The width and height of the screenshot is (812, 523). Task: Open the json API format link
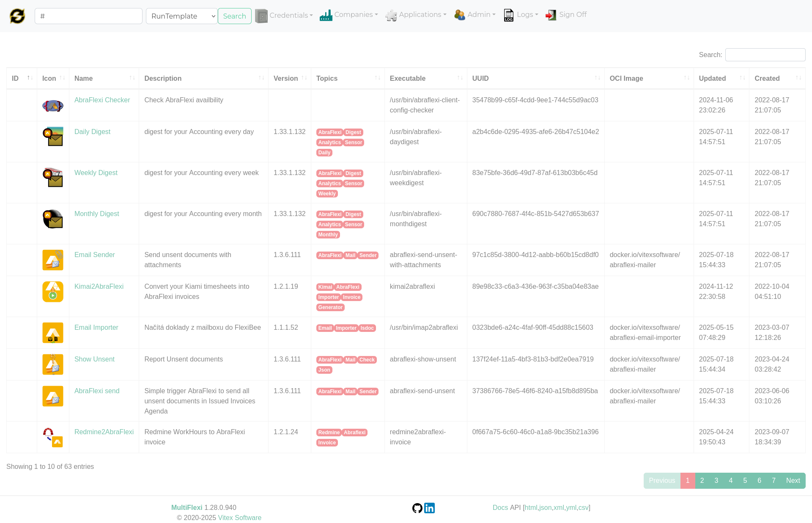(545, 508)
